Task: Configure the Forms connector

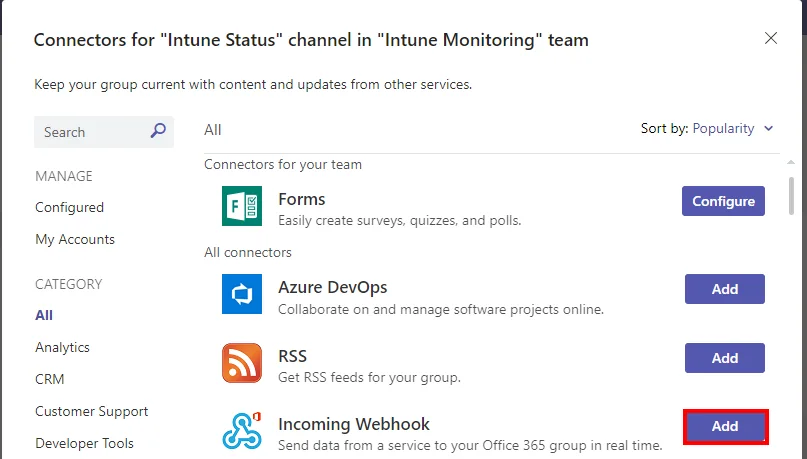Action: pyautogui.click(x=723, y=201)
